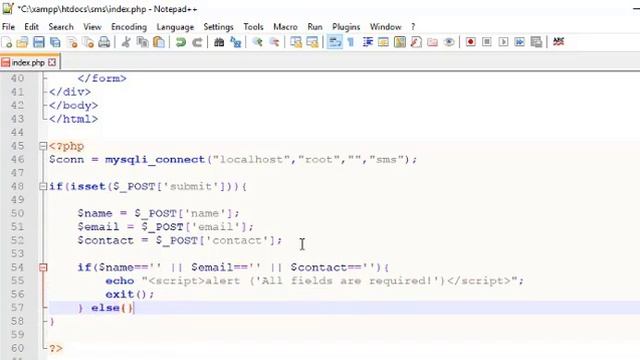Click the "localhost" string on line 46
Viewport: 640px width, 360px height.
252,160
